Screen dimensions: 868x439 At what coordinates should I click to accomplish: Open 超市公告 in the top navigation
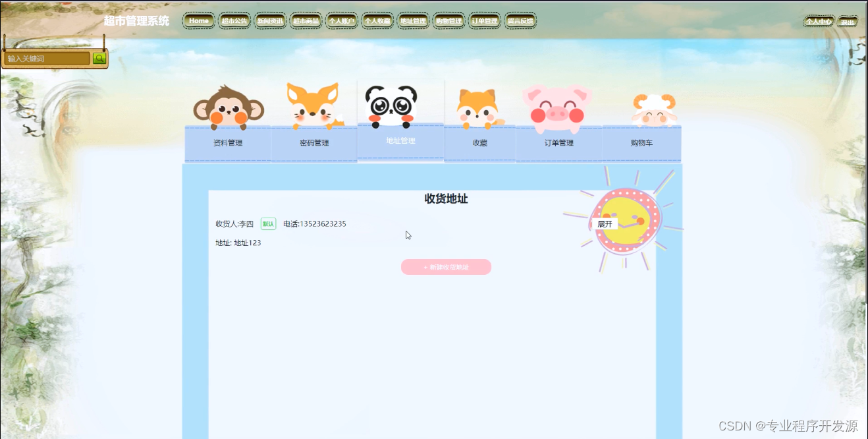tap(234, 21)
